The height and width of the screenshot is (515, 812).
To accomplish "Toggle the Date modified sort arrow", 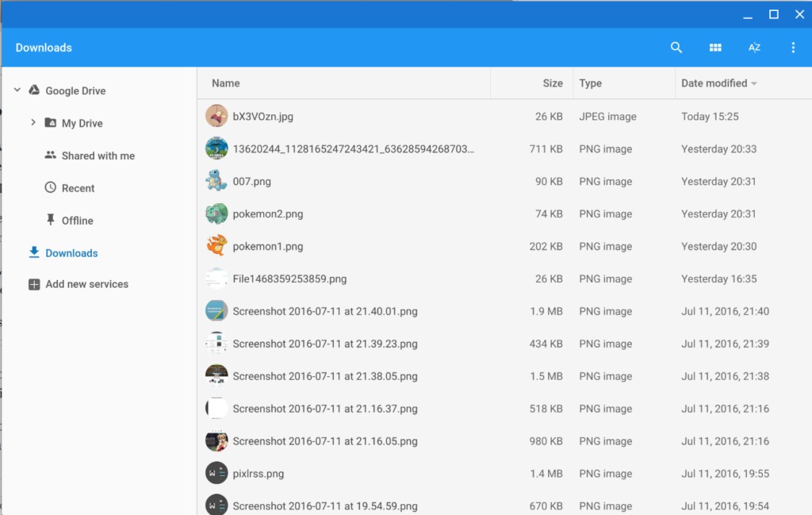I will [x=754, y=83].
